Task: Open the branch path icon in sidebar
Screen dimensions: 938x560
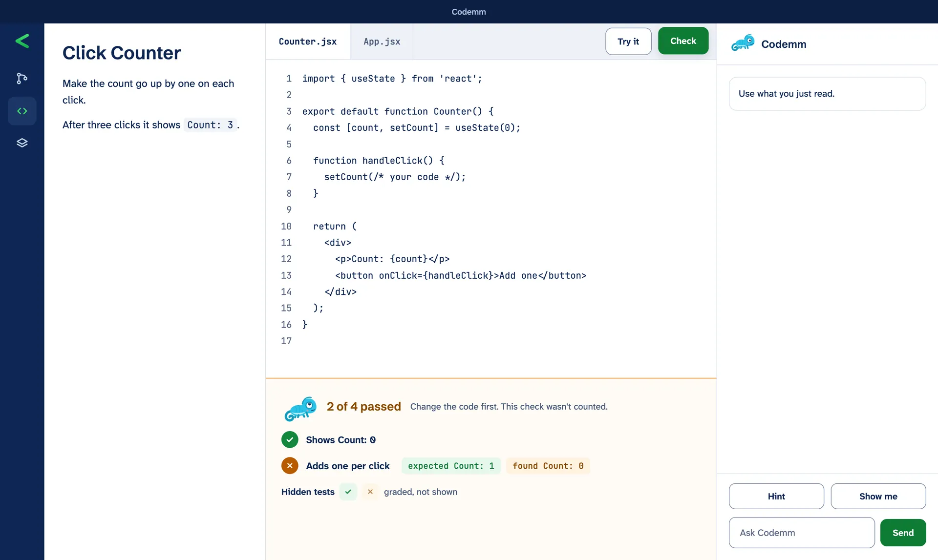Action: (22, 78)
